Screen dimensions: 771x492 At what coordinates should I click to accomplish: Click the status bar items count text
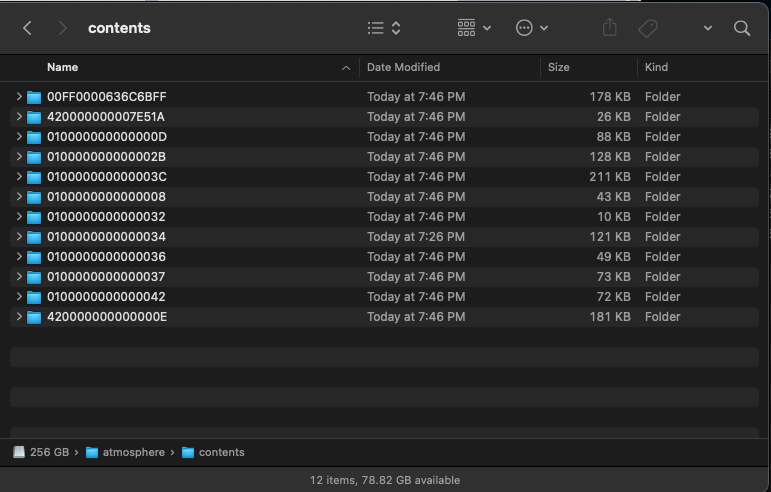pyautogui.click(x=385, y=480)
